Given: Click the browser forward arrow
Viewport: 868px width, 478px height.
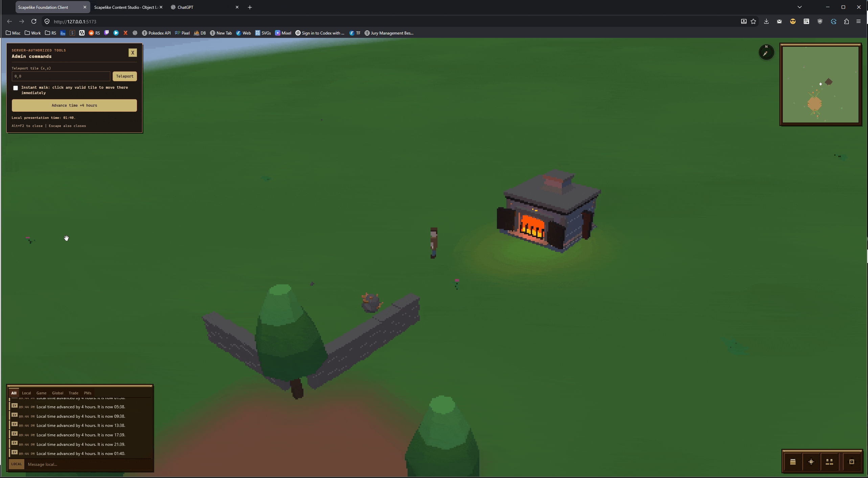Looking at the screenshot, I should click(22, 21).
